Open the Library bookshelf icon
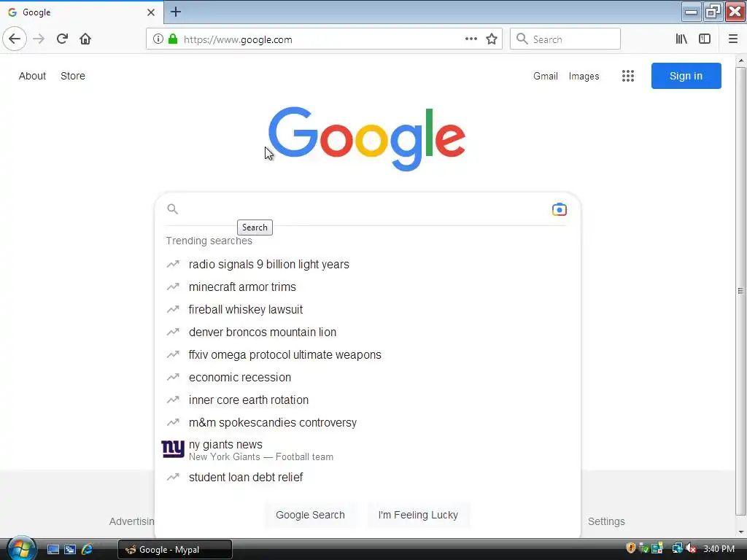Image resolution: width=747 pixels, height=560 pixels. 681,39
